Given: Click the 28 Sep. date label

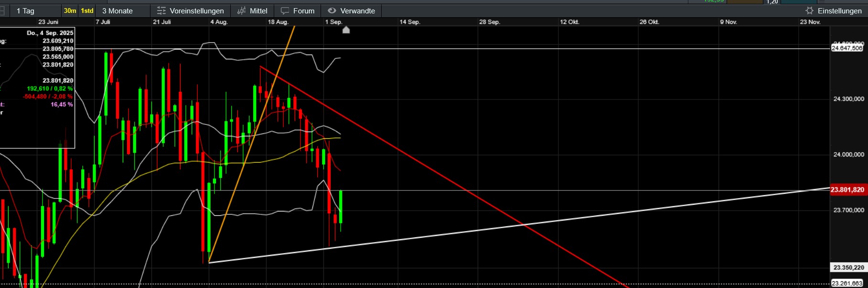Looking at the screenshot, I should point(490,22).
